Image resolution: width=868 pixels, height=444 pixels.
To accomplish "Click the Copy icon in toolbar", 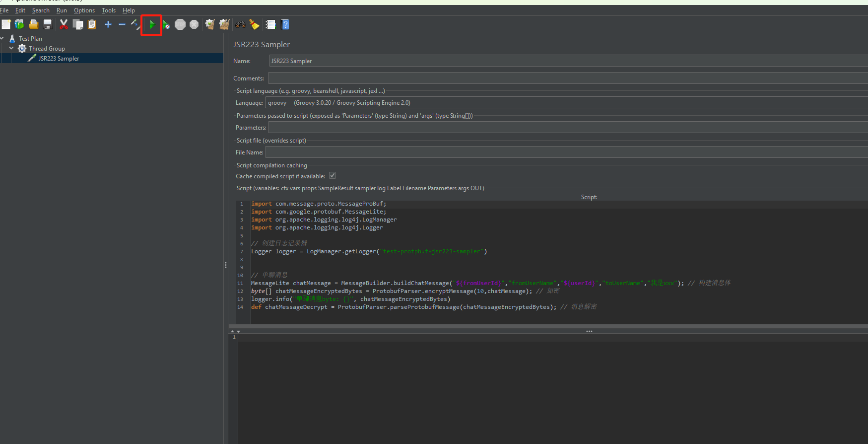I will pyautogui.click(x=78, y=24).
